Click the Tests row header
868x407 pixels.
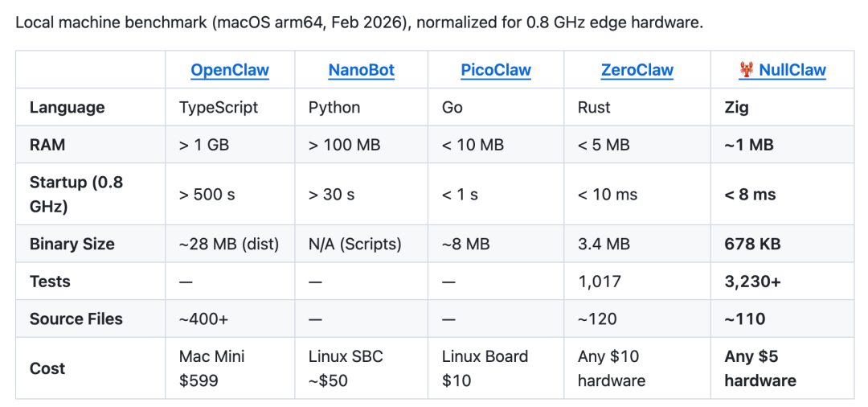50,282
